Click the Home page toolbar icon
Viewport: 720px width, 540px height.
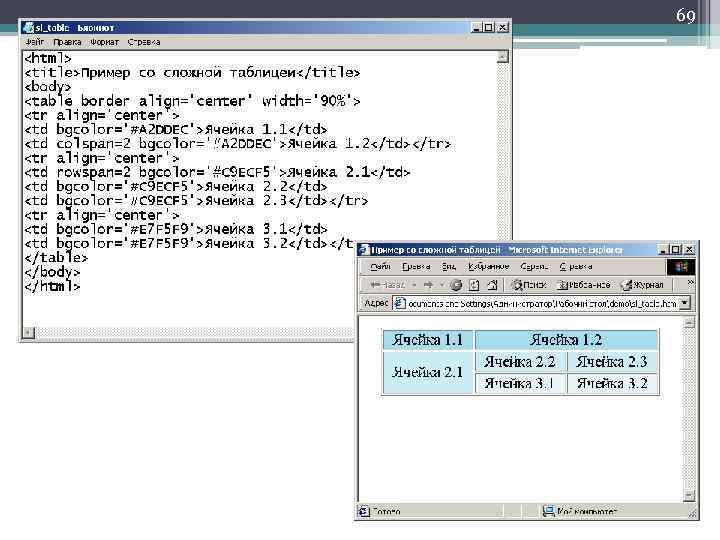point(492,285)
